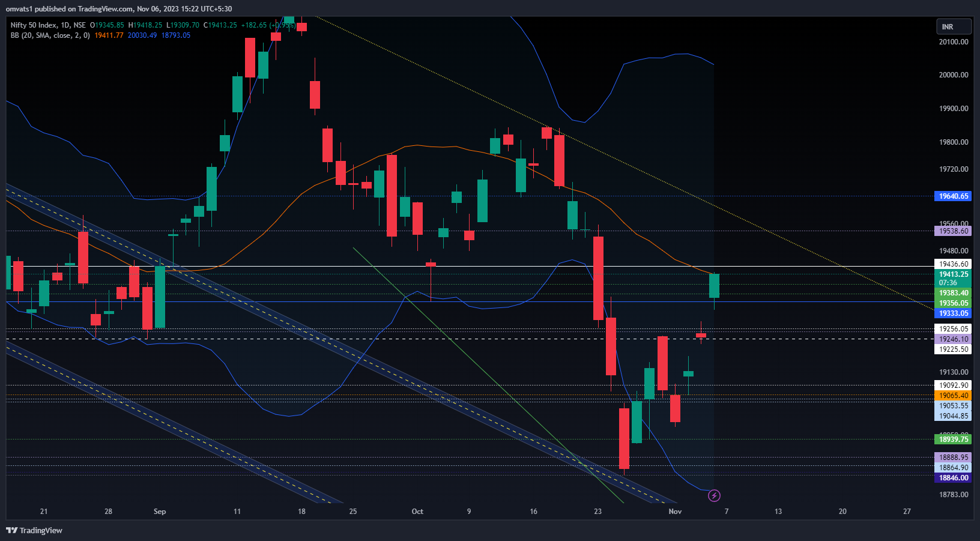Click the 19800.00 price axis tick
Screen dimensions: 980x541
[954, 142]
